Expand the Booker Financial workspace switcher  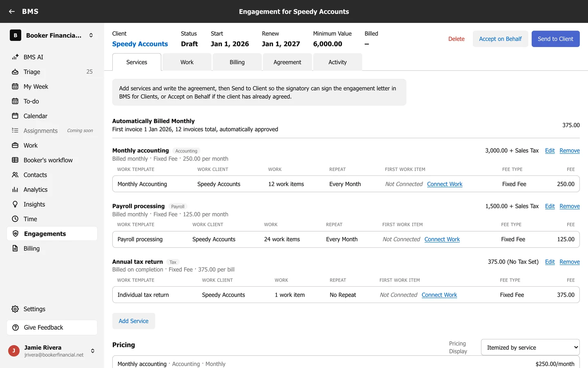[91, 36]
